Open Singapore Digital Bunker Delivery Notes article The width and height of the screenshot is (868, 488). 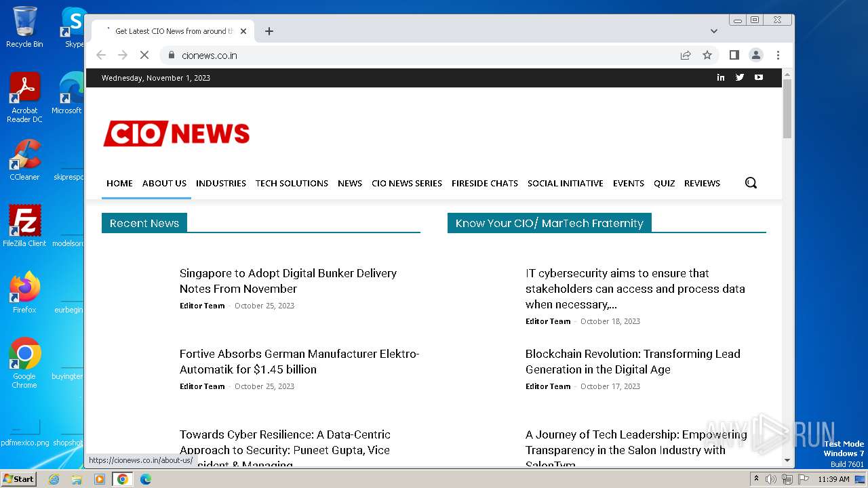288,281
